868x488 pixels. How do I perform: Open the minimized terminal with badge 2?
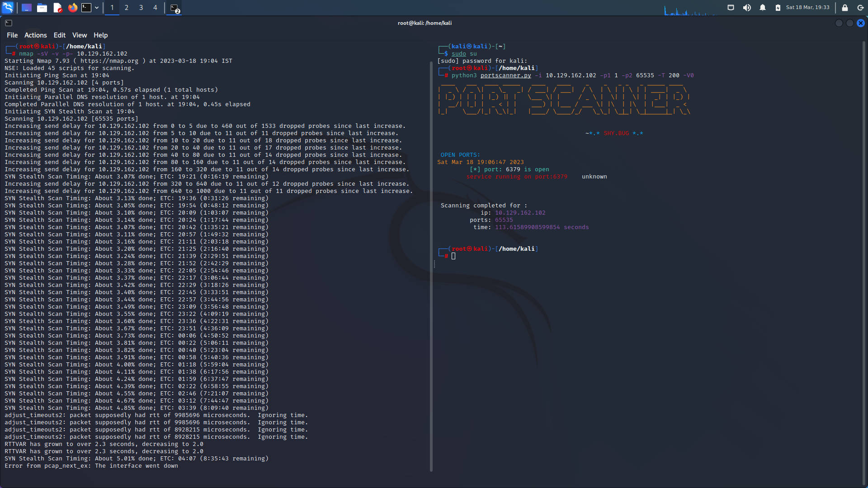pyautogui.click(x=174, y=8)
